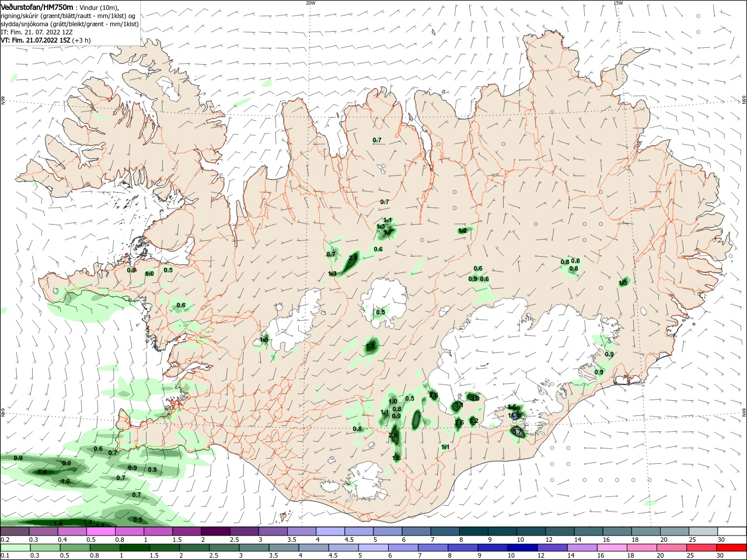
Task: Click the white swatch of the snow legend
Action: point(732,531)
